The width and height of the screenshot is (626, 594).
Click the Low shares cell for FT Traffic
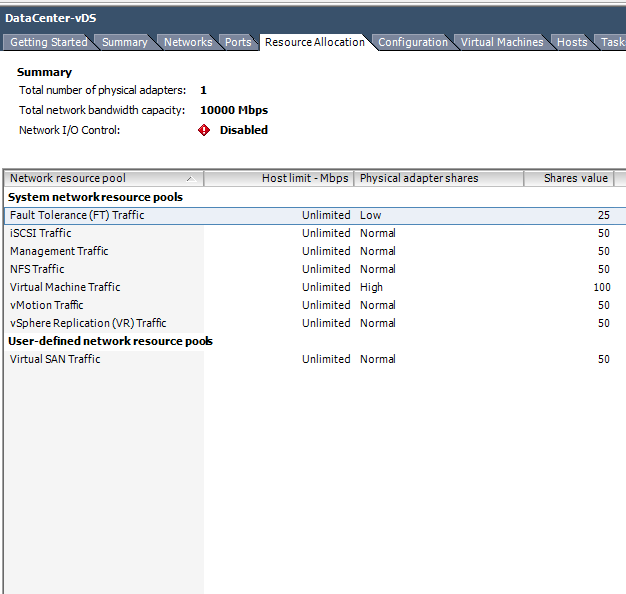pyautogui.click(x=370, y=215)
